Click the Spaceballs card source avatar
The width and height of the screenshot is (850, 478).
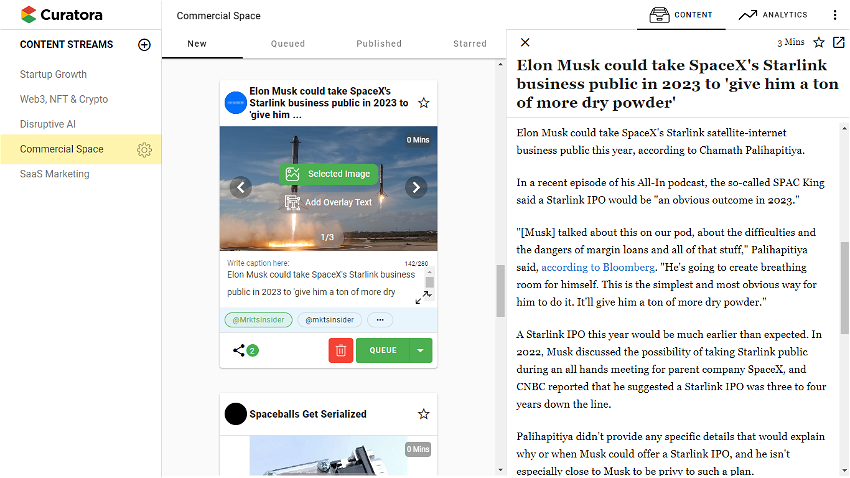pos(236,414)
